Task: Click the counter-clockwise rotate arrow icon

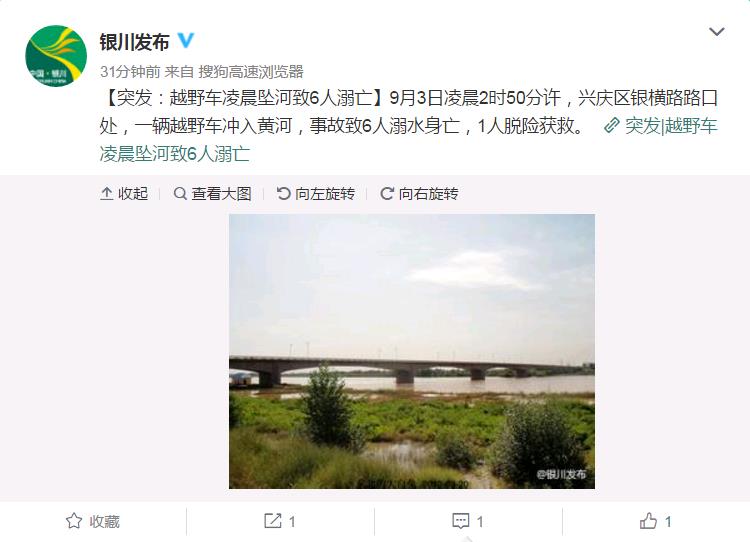Action: coord(283,193)
